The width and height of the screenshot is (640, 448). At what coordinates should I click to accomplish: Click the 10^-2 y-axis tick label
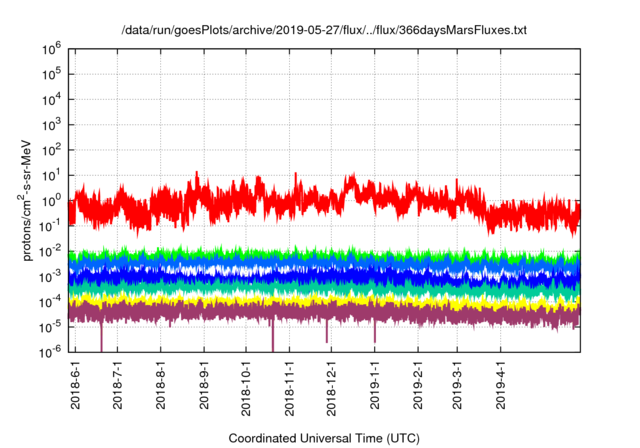[x=50, y=251]
